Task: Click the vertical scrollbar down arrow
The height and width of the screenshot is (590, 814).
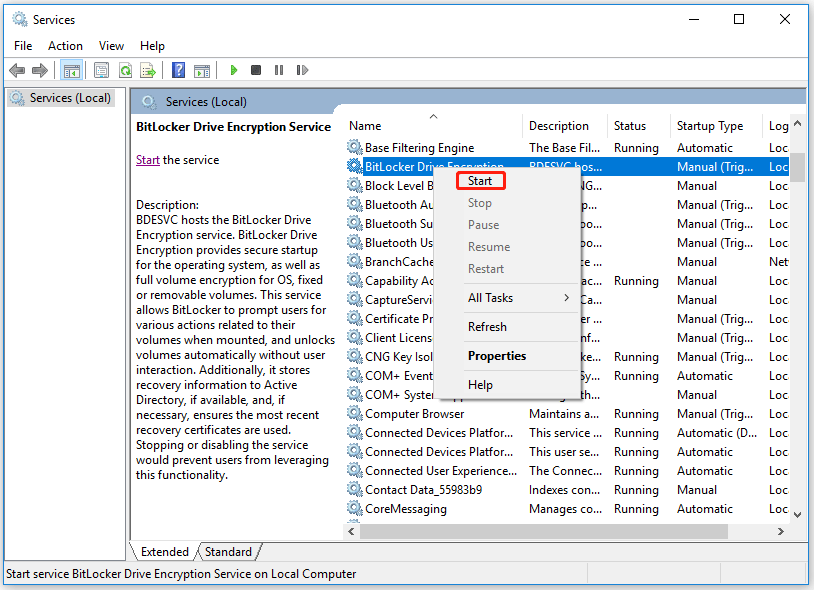Action: [798, 515]
